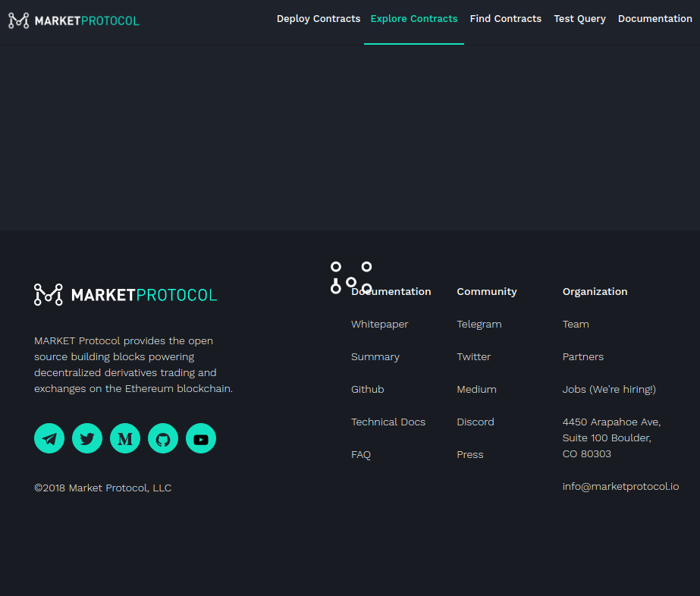
Task: View the Partners link
Action: pyautogui.click(x=583, y=356)
